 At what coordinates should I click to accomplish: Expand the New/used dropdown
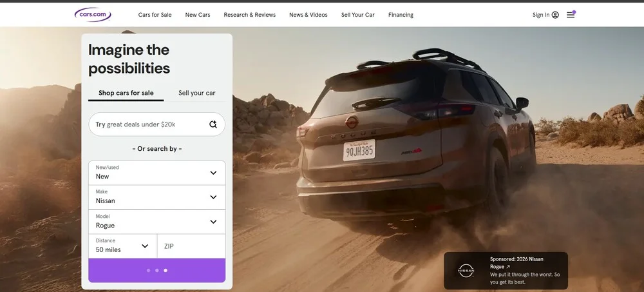click(157, 173)
